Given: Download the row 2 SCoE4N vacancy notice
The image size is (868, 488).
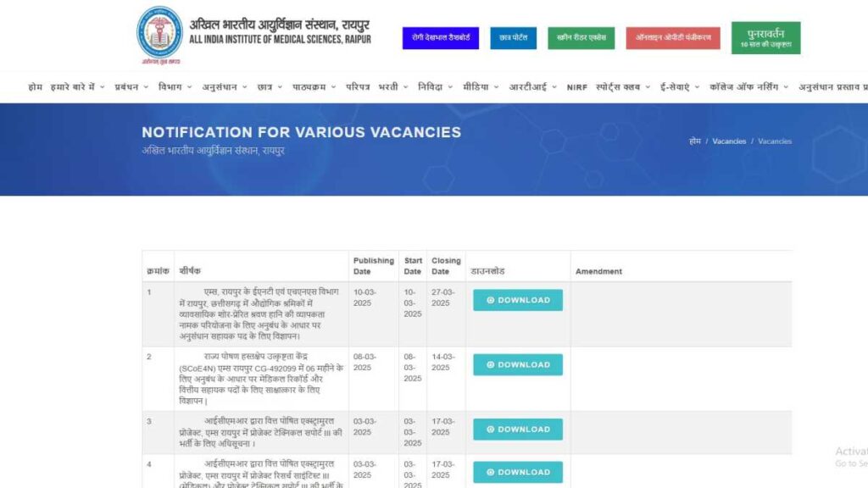Looking at the screenshot, I should 518,364.
